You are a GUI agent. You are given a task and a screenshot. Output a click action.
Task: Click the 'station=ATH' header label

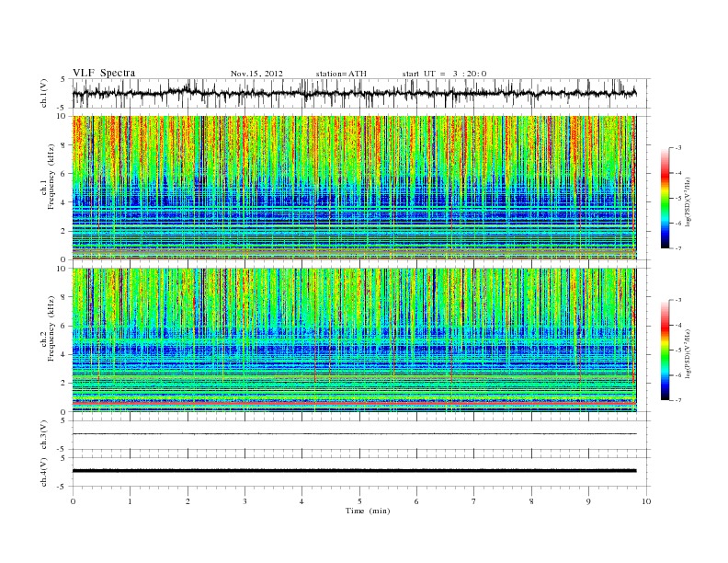coord(341,74)
